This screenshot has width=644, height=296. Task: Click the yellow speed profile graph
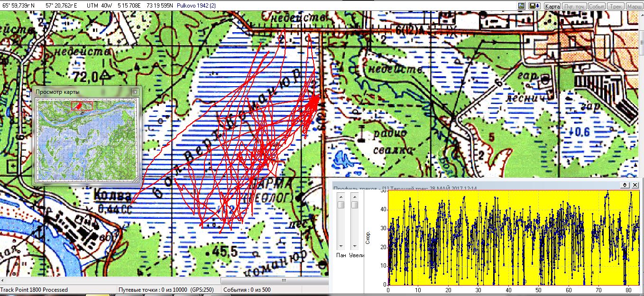click(x=510, y=237)
